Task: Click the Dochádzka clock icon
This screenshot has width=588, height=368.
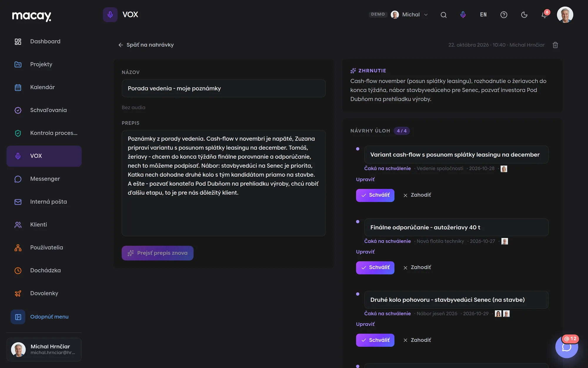Action: coord(18,271)
